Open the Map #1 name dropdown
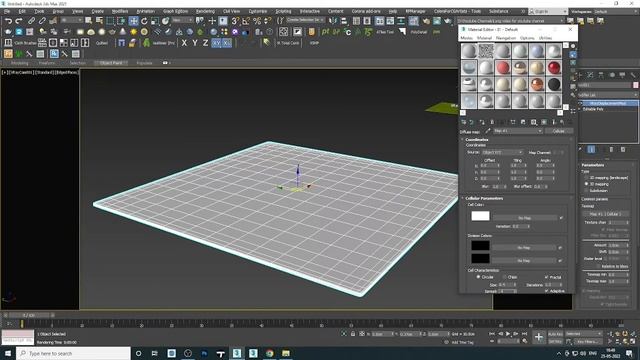 click(x=518, y=131)
